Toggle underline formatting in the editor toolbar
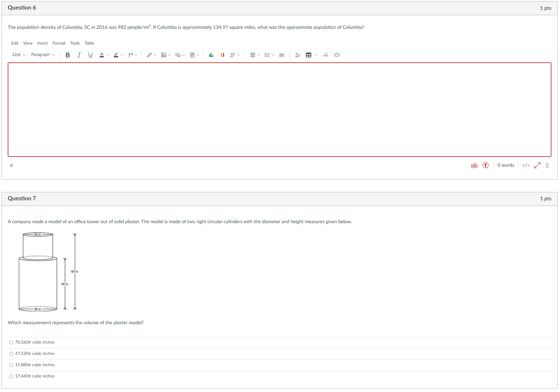Viewport: 560px width, 392px height. pyautogui.click(x=90, y=55)
